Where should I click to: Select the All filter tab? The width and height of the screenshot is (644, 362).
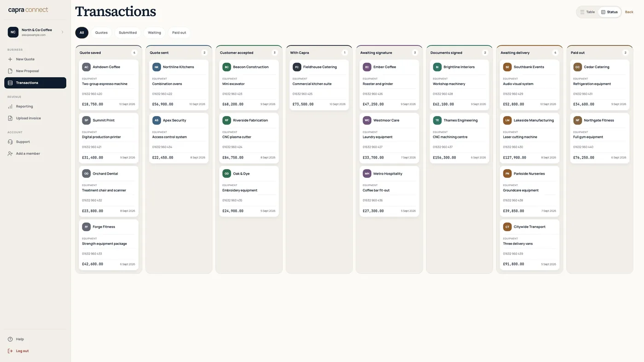click(82, 33)
